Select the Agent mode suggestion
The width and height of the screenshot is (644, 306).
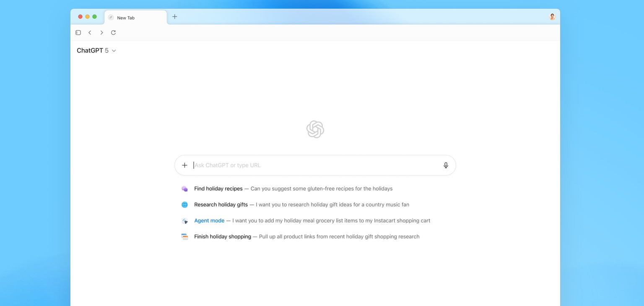tap(209, 221)
